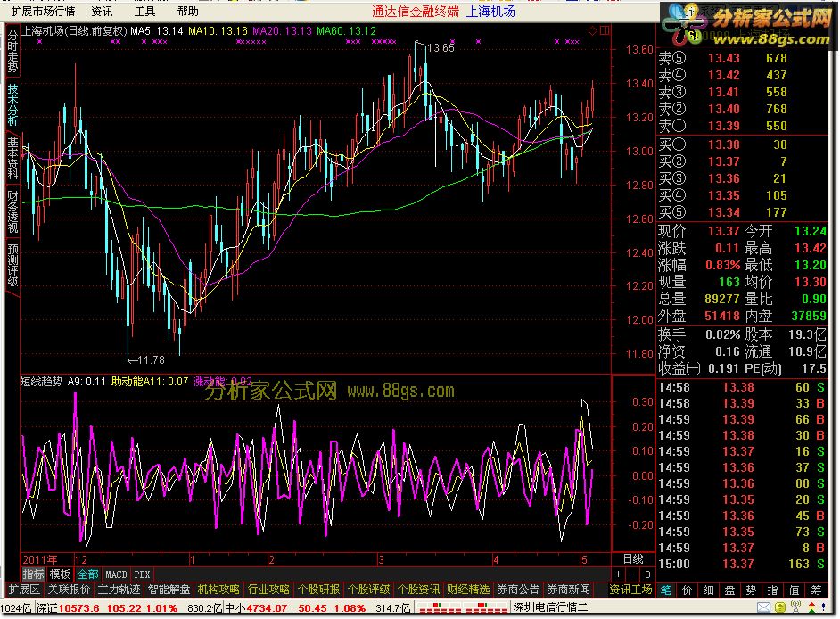Open the mail envelope icon in status bar
The width and height of the screenshot is (840, 619).
pos(764,607)
